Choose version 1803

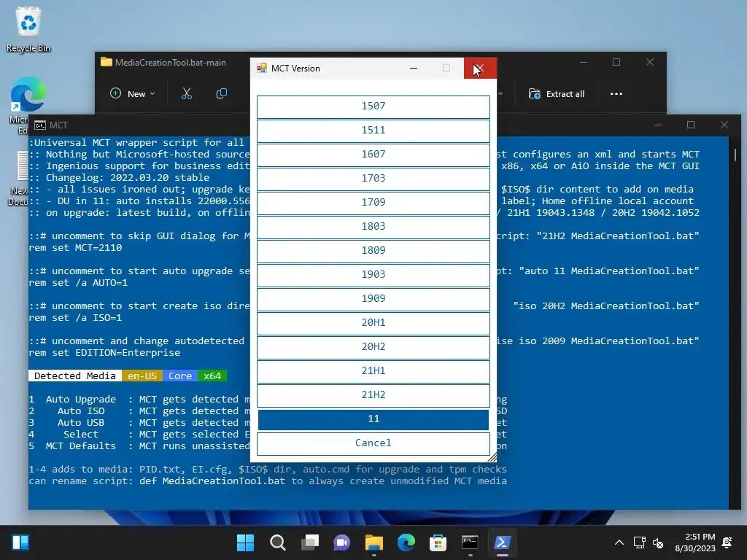click(x=373, y=227)
